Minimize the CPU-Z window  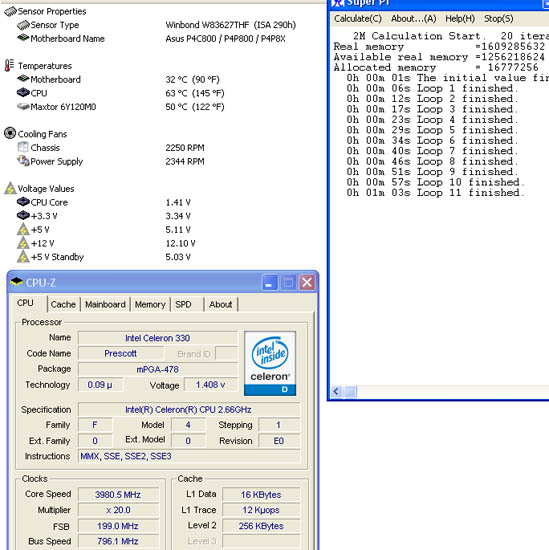pyautogui.click(x=269, y=282)
